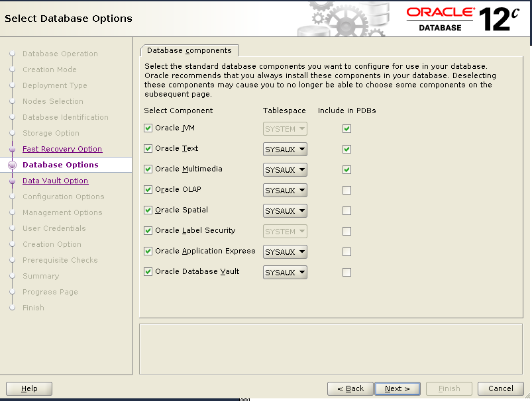This screenshot has height=401, width=532.
Task: Jump to Data Vault Option step
Action: [x=55, y=181]
